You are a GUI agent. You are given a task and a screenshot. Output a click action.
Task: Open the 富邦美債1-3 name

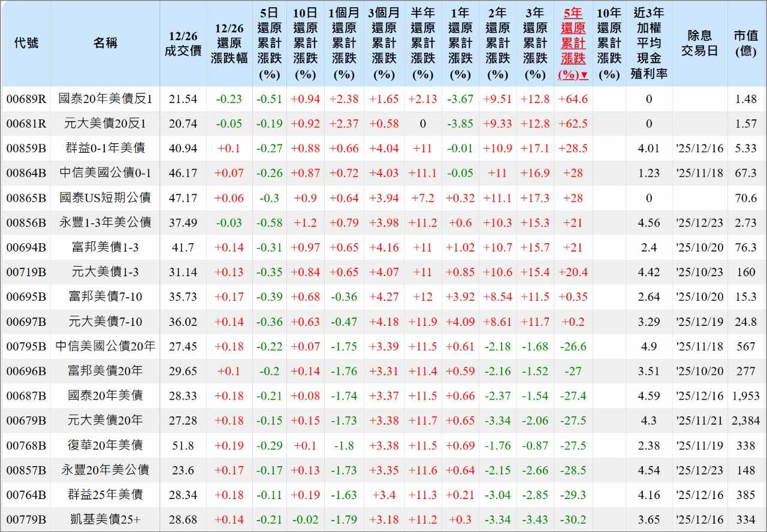(x=105, y=247)
